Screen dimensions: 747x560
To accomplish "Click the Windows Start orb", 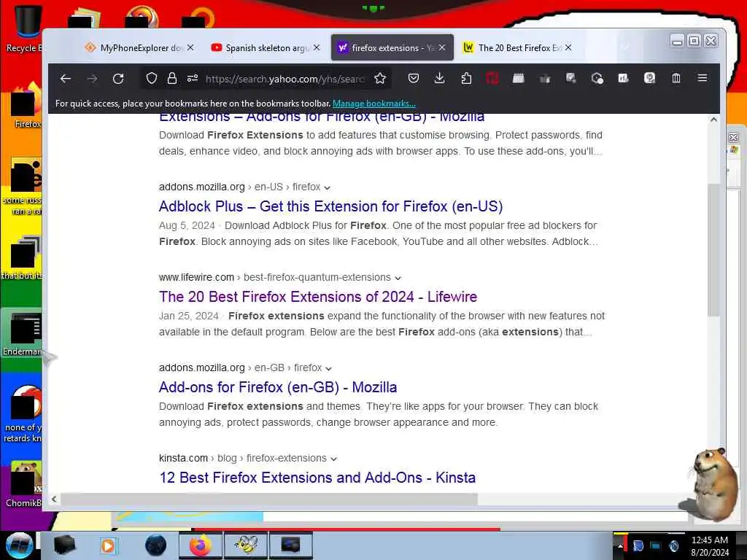I will (19, 545).
